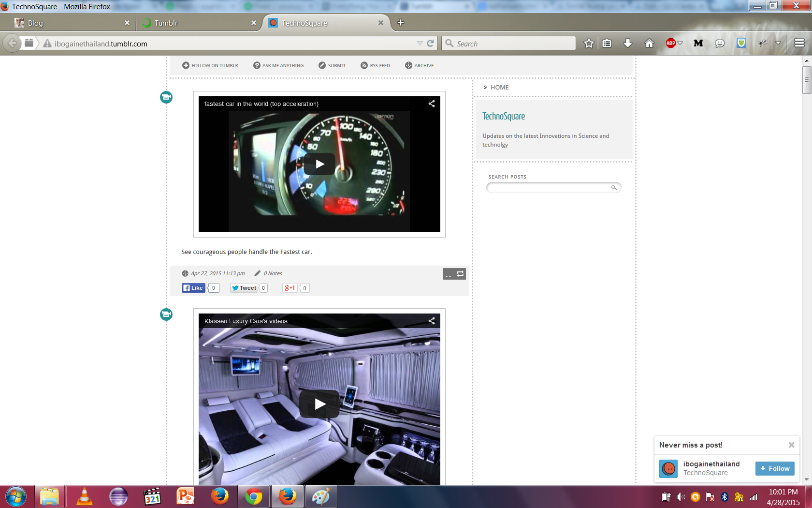This screenshot has width=812, height=508.
Task: Select the Ask Me Anything question mark icon
Action: pyautogui.click(x=257, y=65)
